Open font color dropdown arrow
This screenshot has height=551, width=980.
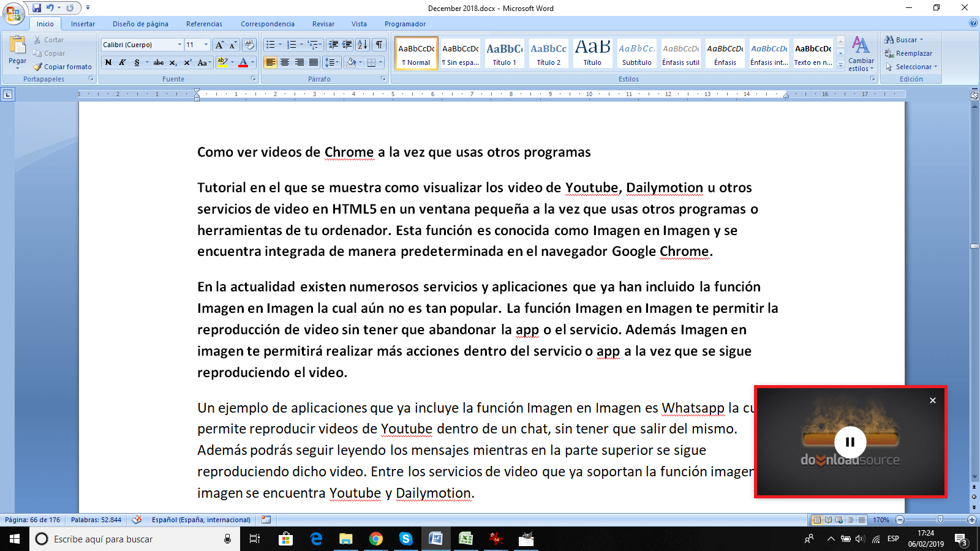point(252,62)
